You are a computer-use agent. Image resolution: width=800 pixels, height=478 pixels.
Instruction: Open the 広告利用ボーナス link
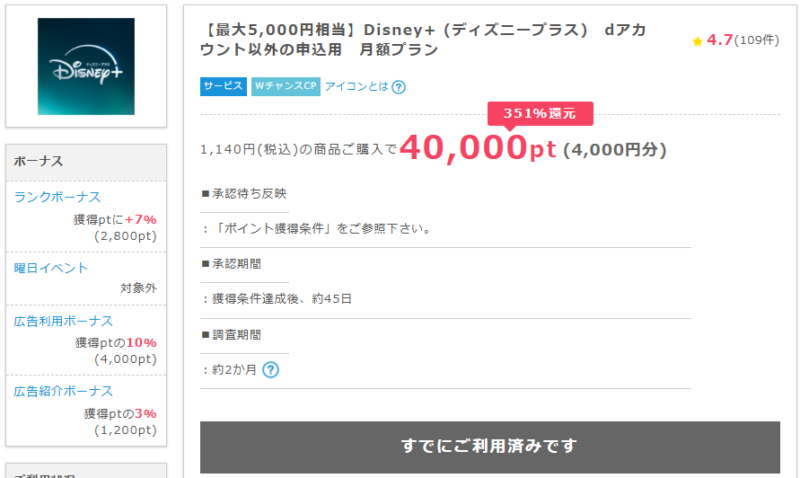63,321
